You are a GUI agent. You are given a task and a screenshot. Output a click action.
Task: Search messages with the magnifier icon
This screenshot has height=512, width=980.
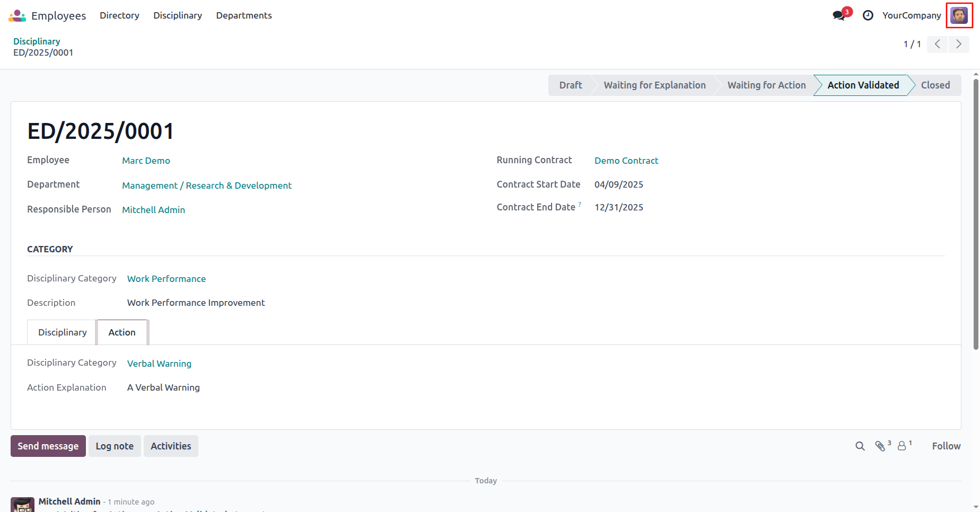click(860, 446)
